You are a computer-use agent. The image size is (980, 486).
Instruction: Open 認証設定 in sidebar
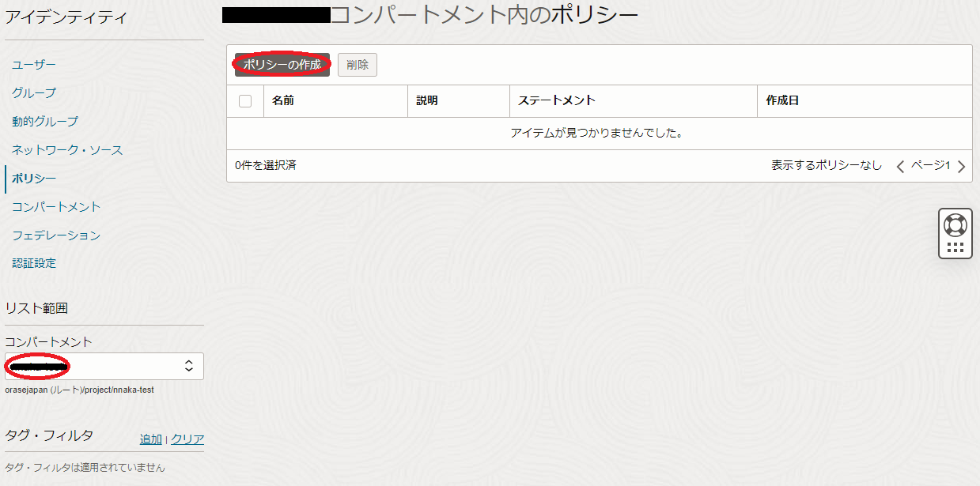(34, 263)
